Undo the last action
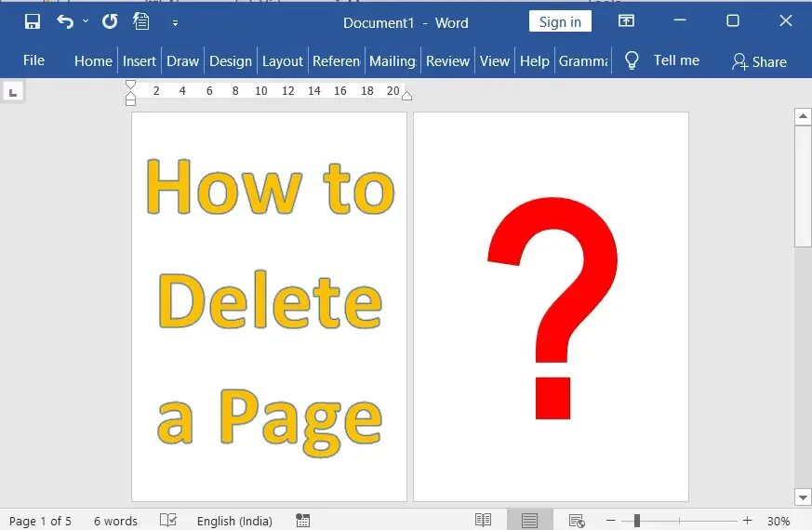This screenshot has height=530, width=812. coord(65,21)
